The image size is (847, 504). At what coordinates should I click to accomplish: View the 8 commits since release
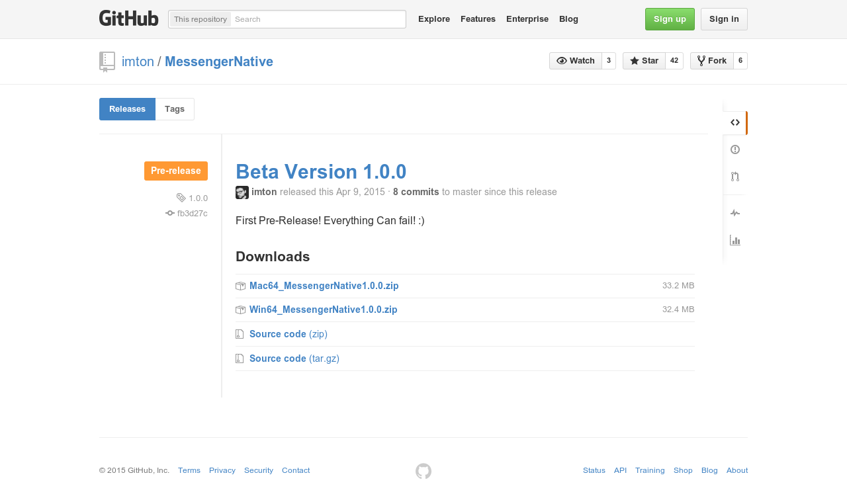click(x=416, y=192)
